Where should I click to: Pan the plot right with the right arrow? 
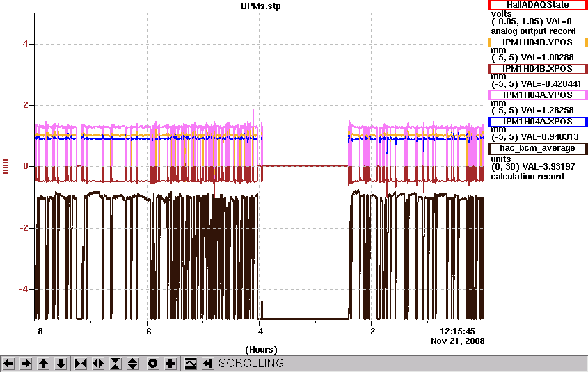(26, 364)
